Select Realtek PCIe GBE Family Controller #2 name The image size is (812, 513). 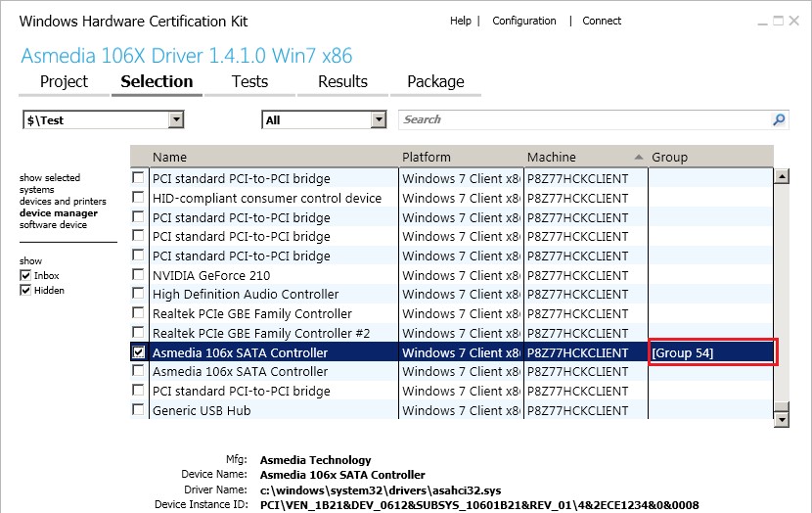261,333
